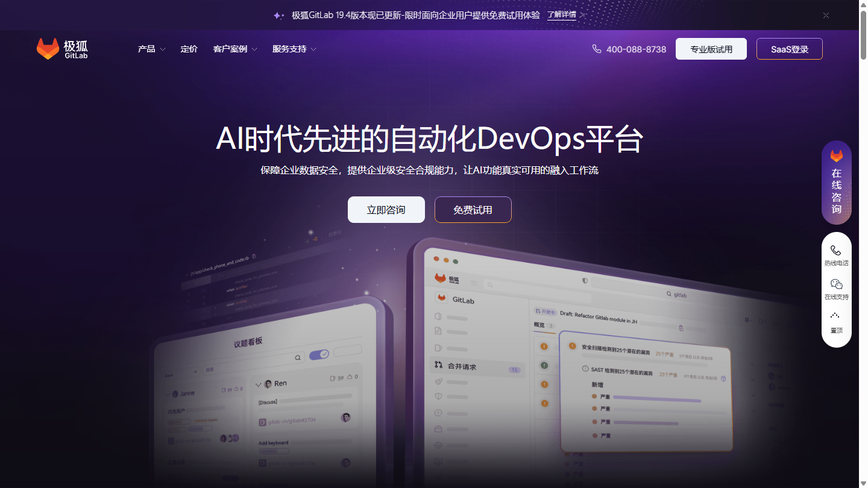Go to the 定价 page
This screenshot has height=488, width=868.
[x=189, y=49]
